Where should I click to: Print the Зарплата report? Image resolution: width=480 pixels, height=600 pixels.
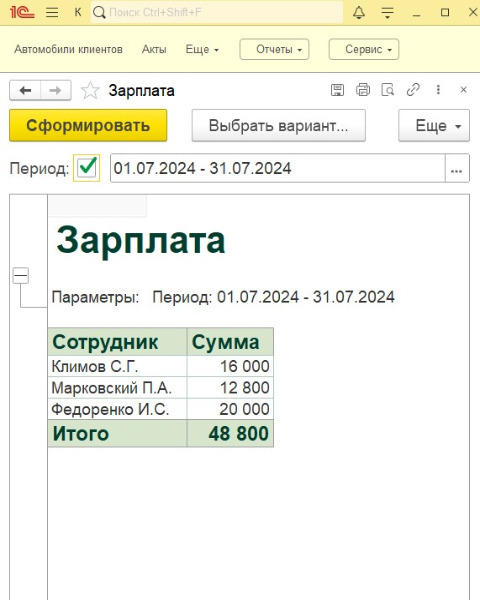[x=363, y=90]
